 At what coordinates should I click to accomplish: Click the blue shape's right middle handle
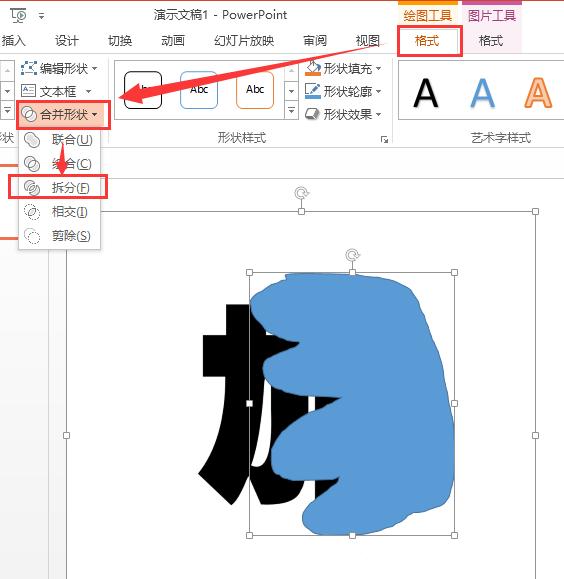pos(455,403)
